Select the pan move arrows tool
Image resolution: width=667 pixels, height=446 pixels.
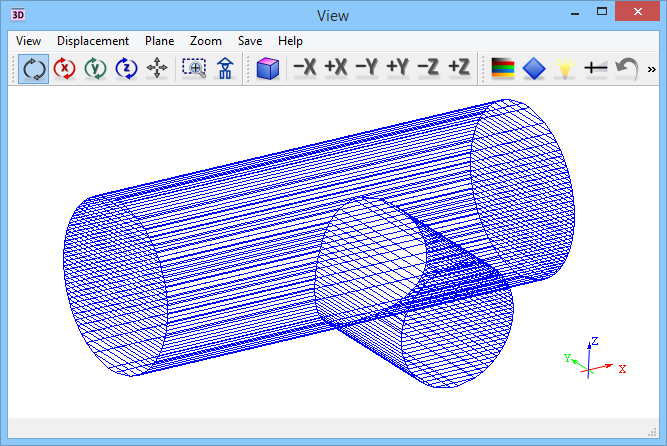pyautogui.click(x=157, y=68)
